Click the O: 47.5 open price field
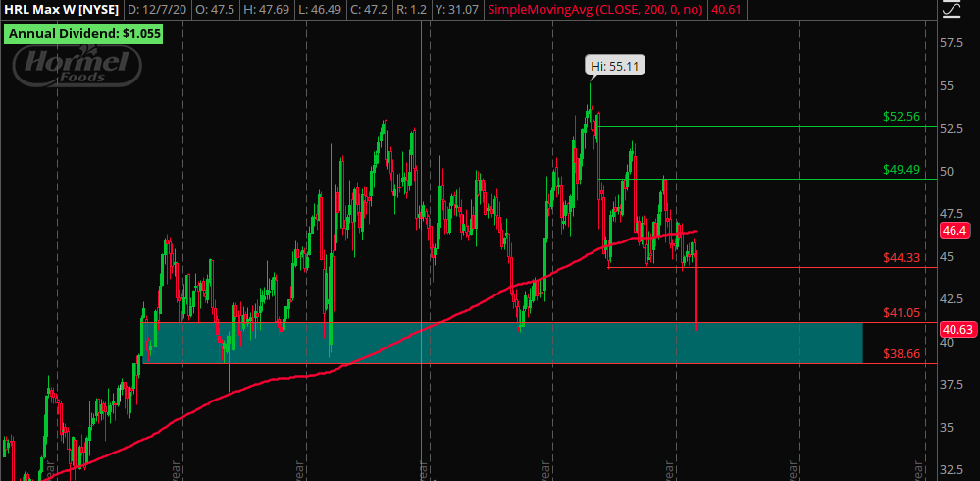The height and width of the screenshot is (481, 980). [217, 10]
